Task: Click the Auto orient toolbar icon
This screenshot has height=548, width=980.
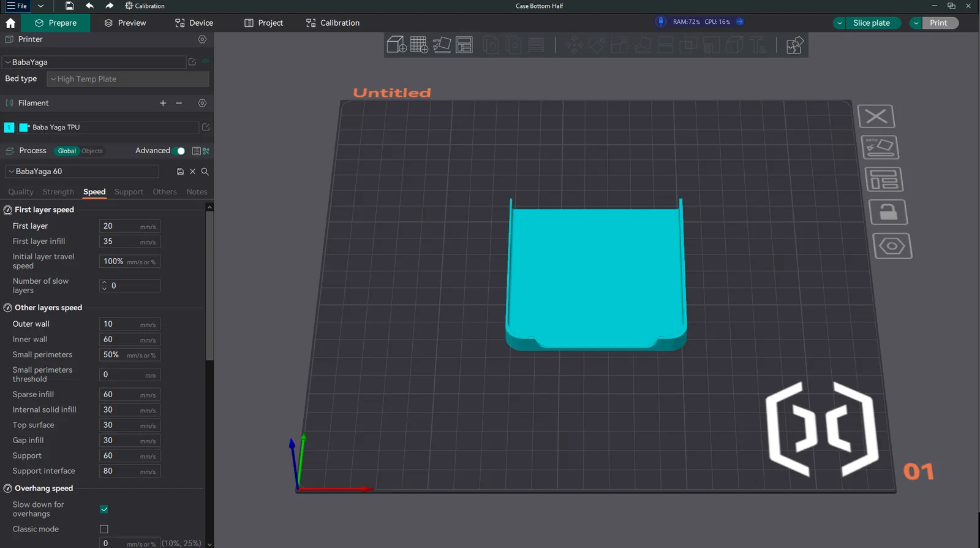Action: tap(442, 45)
